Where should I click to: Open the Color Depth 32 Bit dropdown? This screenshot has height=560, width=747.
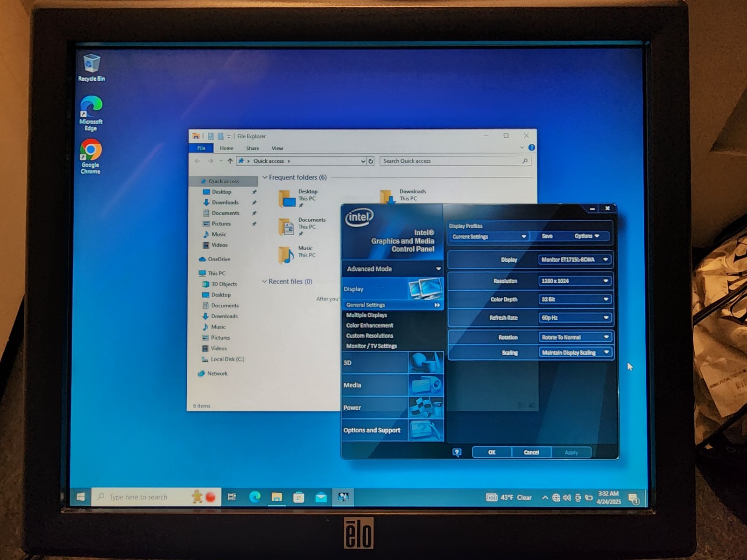[x=575, y=299]
